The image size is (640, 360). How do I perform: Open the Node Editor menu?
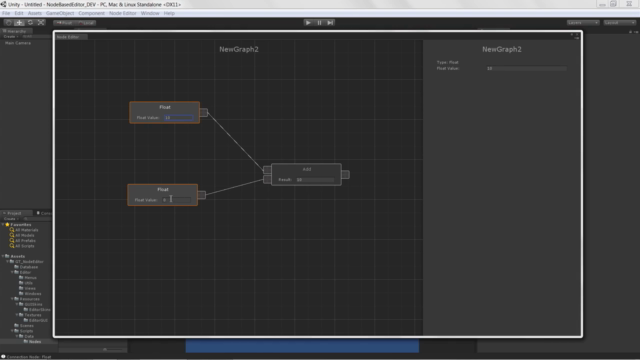122,13
